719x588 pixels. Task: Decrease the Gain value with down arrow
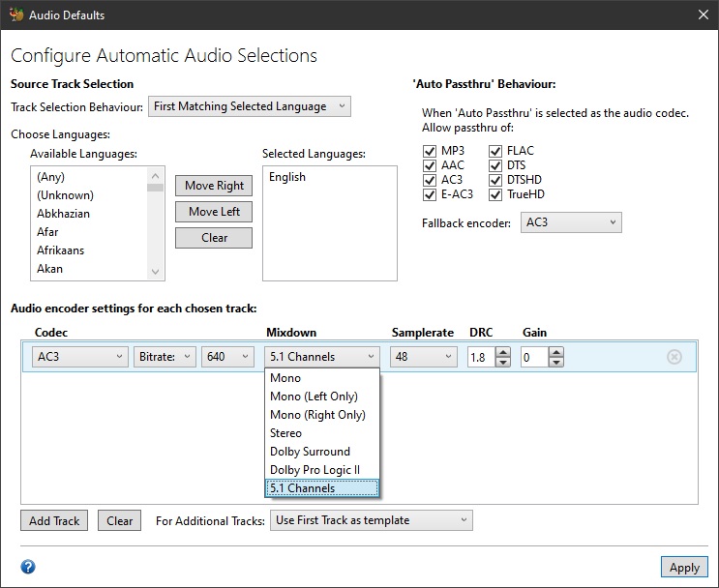555,363
